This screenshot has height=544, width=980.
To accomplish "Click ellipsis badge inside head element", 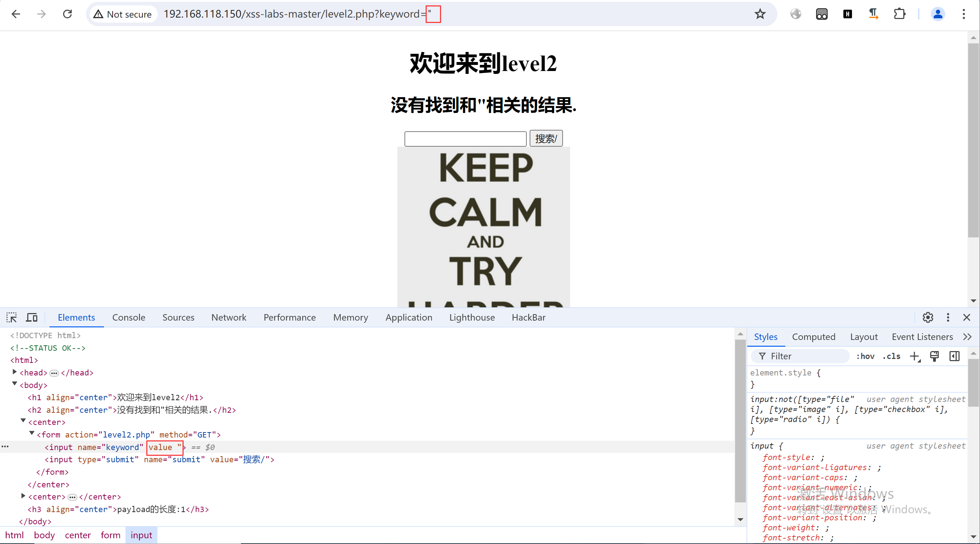I will (x=54, y=373).
